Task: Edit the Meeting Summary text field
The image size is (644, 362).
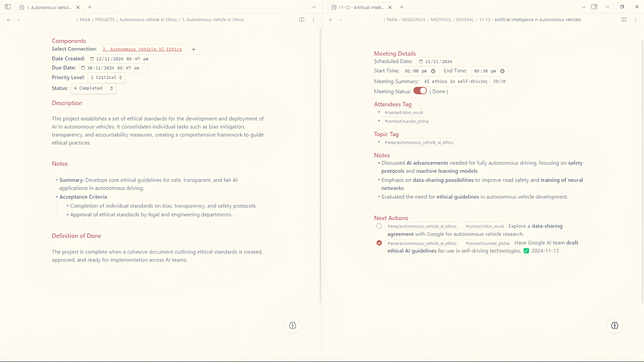Action: pos(456,81)
